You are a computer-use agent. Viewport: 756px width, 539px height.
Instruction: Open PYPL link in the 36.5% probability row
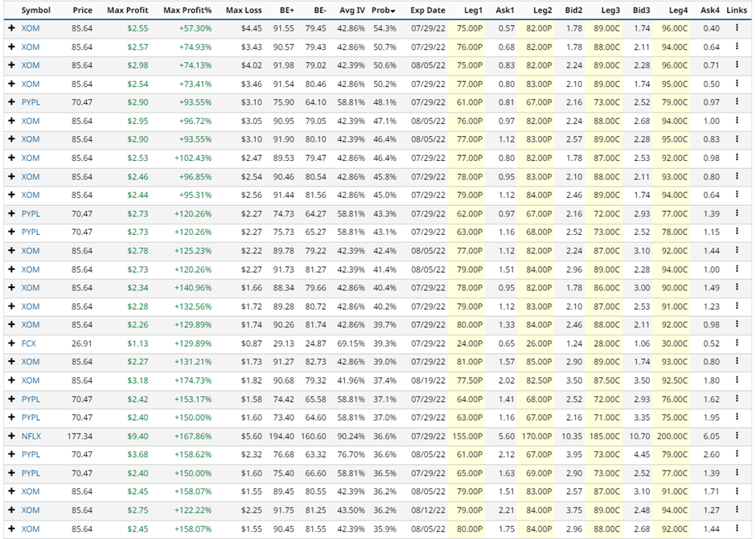point(31,473)
